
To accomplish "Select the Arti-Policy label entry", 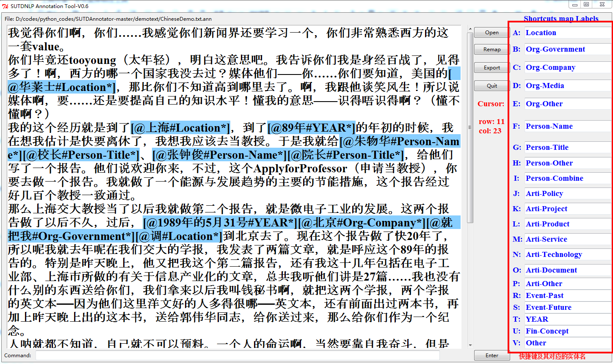I will (x=568, y=194).
